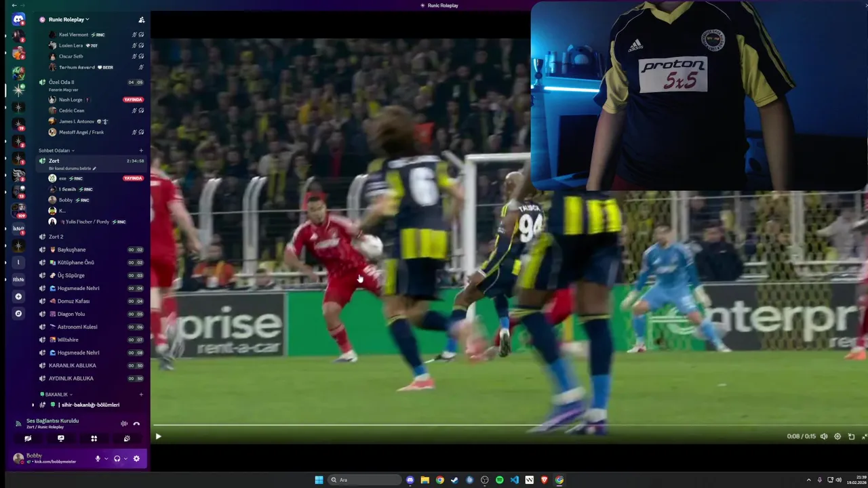868x488 pixels.
Task: Show hidden system tray icons
Action: [x=810, y=480]
